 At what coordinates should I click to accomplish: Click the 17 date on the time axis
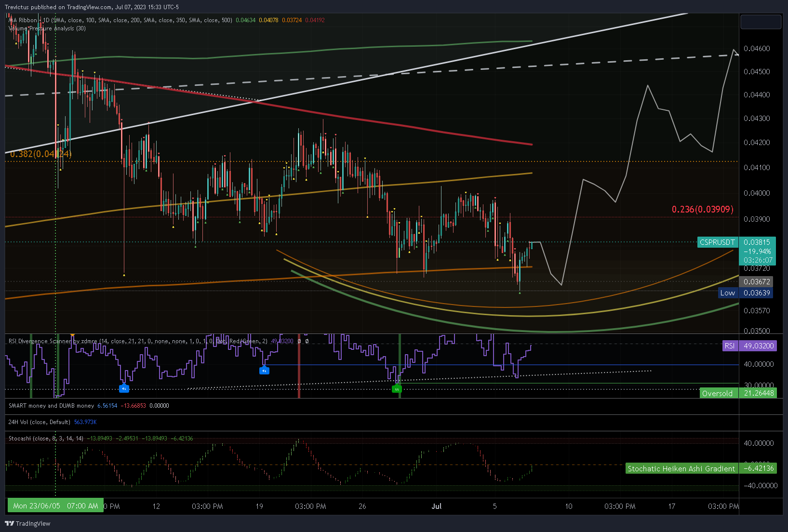pyautogui.click(x=672, y=506)
